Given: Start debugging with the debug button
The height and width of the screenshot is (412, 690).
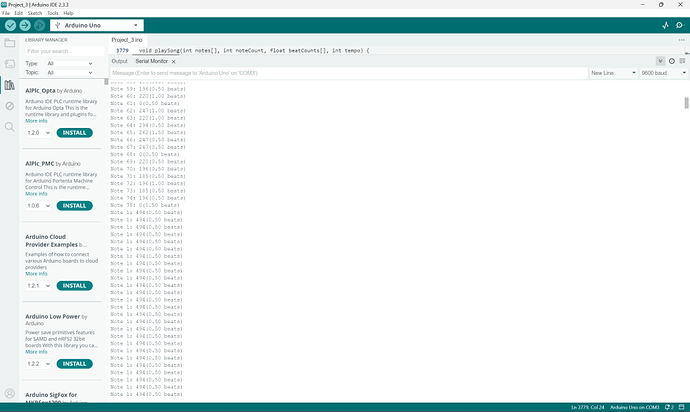Looking at the screenshot, I should tap(40, 26).
